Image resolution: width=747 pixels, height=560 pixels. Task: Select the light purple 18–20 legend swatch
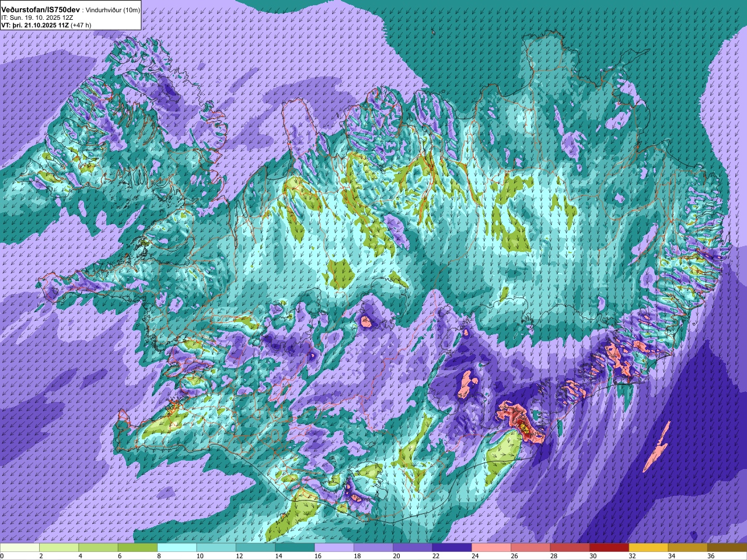click(373, 548)
